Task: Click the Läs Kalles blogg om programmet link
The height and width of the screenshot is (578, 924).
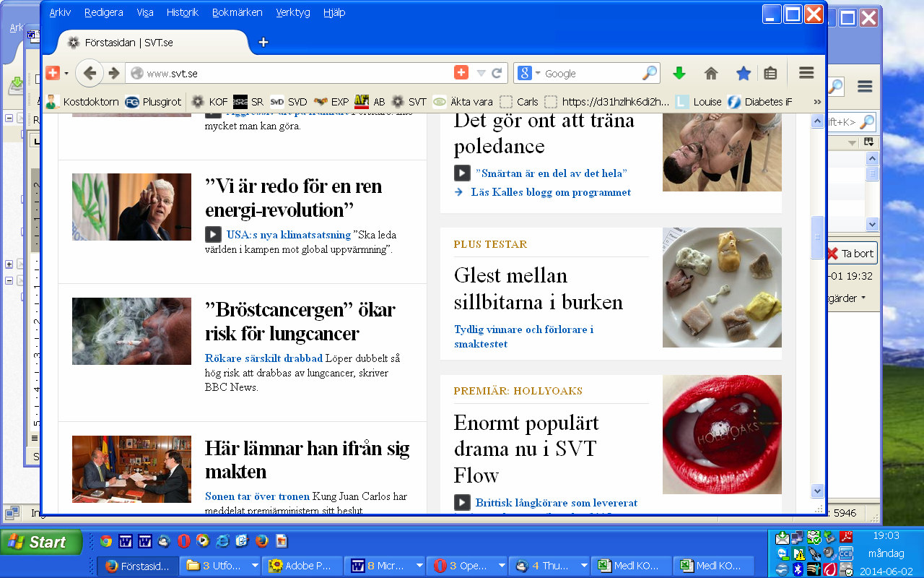Action: [551, 192]
